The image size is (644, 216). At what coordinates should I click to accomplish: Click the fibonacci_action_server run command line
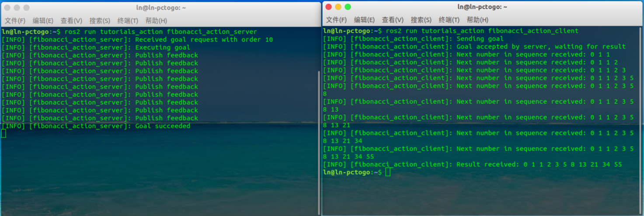(129, 32)
